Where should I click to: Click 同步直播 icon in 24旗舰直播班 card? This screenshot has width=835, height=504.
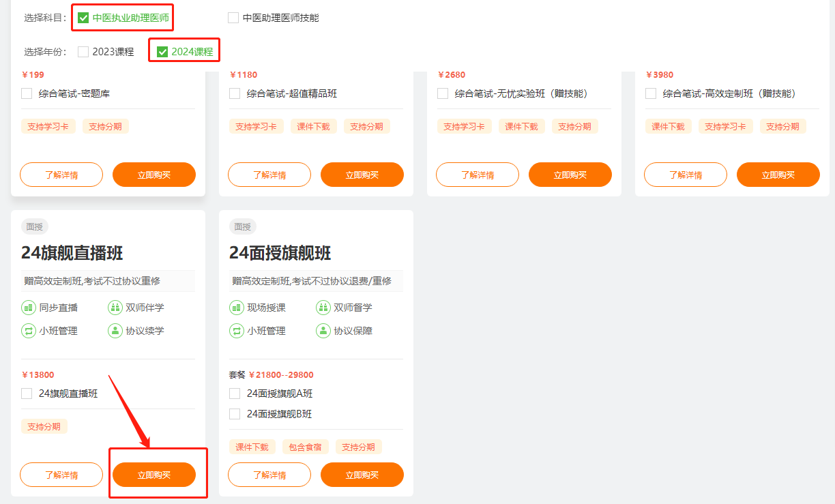[28, 308]
